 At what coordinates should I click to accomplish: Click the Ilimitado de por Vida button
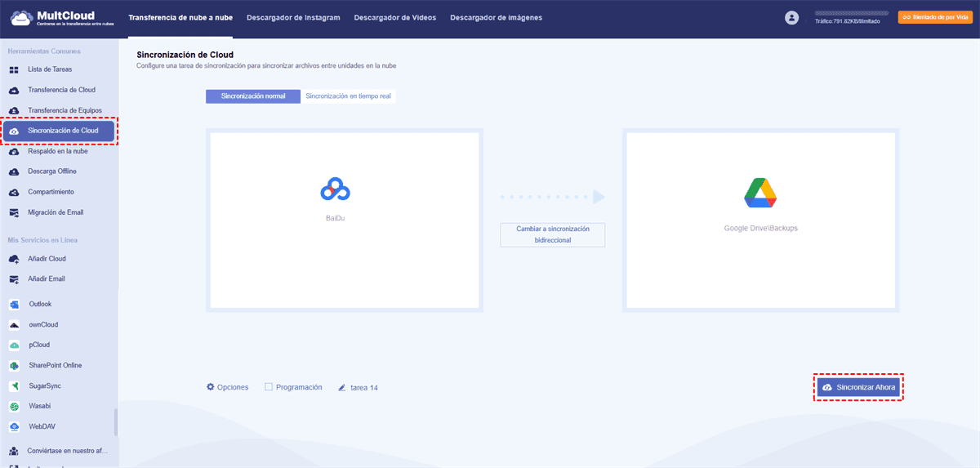[935, 17]
